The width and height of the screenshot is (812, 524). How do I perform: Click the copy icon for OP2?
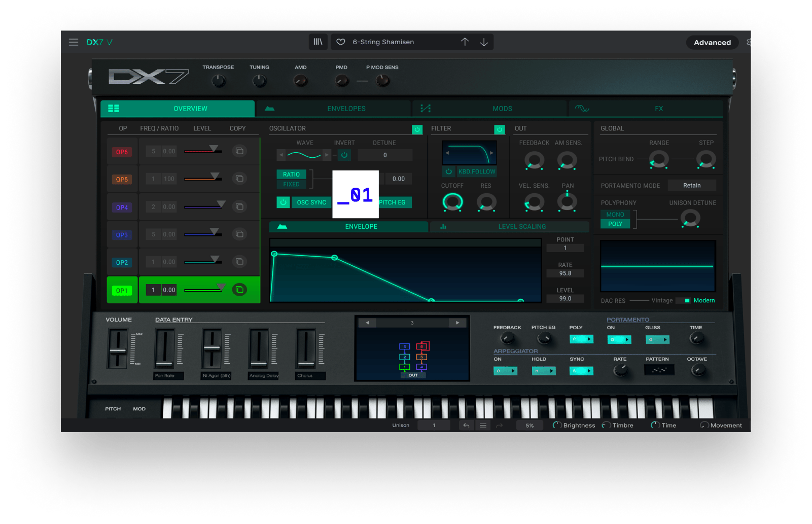pyautogui.click(x=239, y=262)
